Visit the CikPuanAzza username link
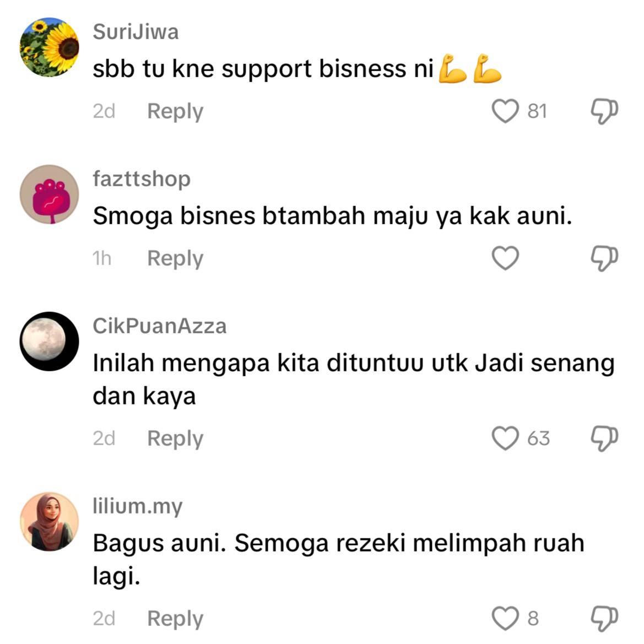This screenshot has height=644, width=644. (x=160, y=326)
